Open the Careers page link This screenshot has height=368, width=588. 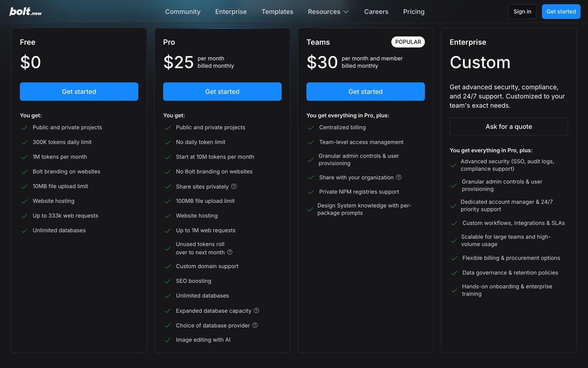coord(376,11)
